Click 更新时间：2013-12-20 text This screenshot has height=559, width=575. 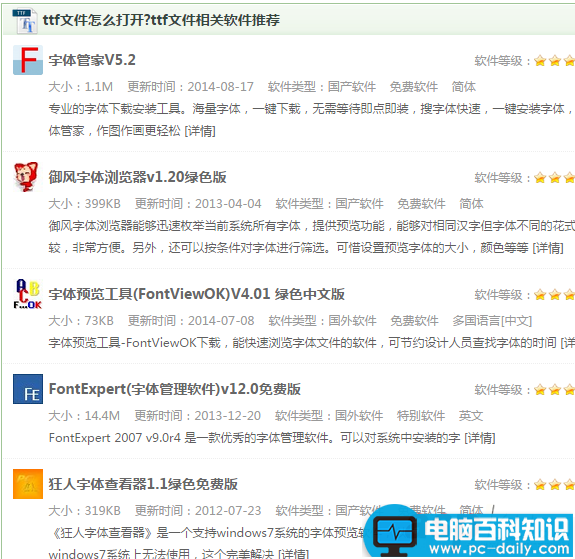coord(198,416)
